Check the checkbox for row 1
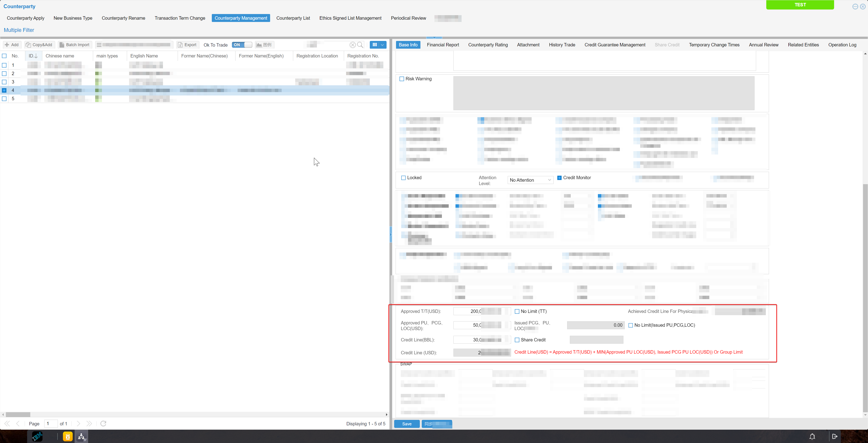This screenshot has height=443, width=868. coord(4,65)
